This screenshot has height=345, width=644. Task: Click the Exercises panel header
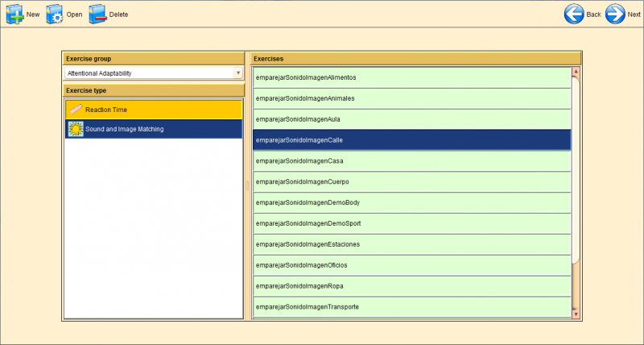(x=416, y=59)
